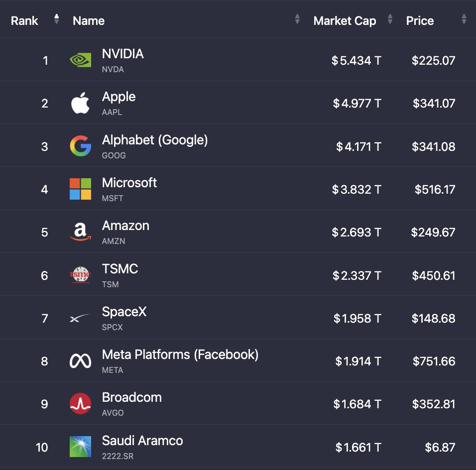The height and width of the screenshot is (470, 476).
Task: Click the Meta infinity logo
Action: click(x=81, y=361)
